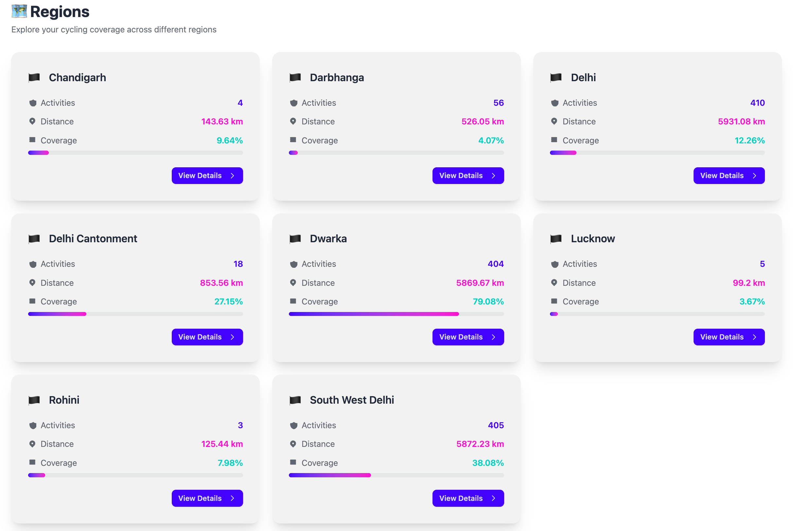This screenshot has width=812, height=531.
Task: Open Darbhanga View Details
Action: 468,175
